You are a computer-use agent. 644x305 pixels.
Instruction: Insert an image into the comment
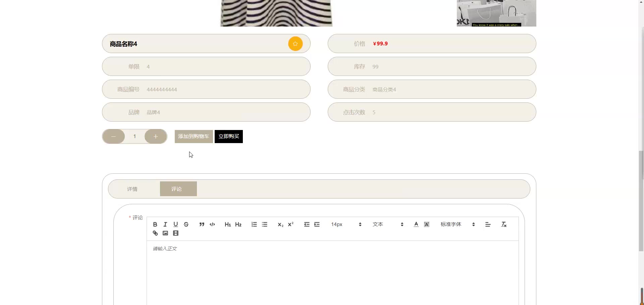[165, 233]
